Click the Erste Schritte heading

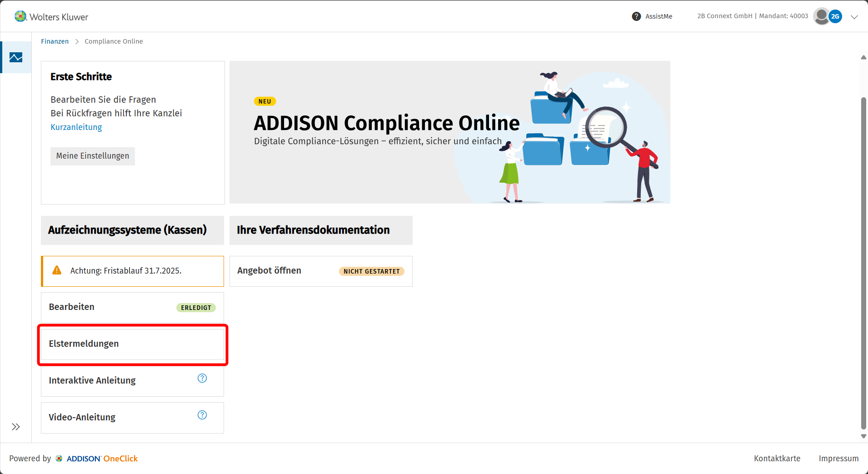click(81, 77)
